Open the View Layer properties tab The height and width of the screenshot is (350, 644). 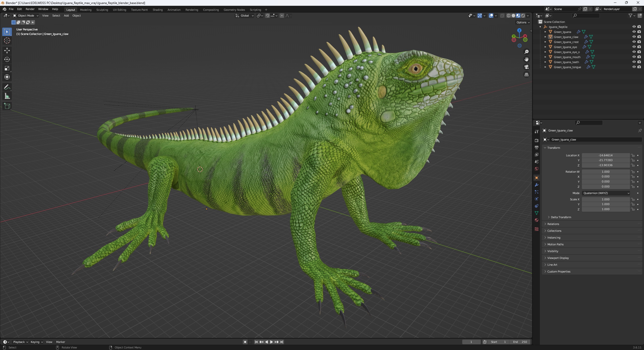point(537,154)
